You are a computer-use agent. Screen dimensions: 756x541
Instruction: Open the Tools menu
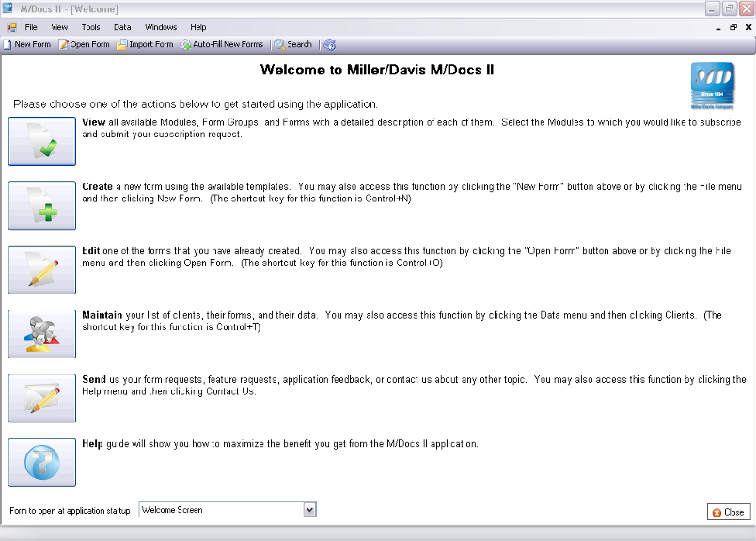(90, 27)
